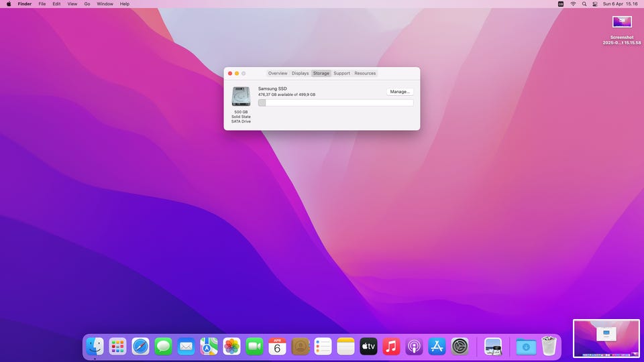Launch the Music app in the Dock
Image resolution: width=644 pixels, height=362 pixels.
(x=392, y=347)
